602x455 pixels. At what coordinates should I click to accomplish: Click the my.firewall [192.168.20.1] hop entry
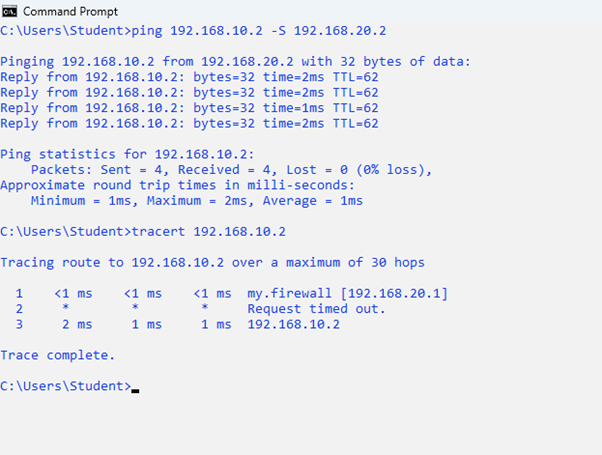(348, 293)
